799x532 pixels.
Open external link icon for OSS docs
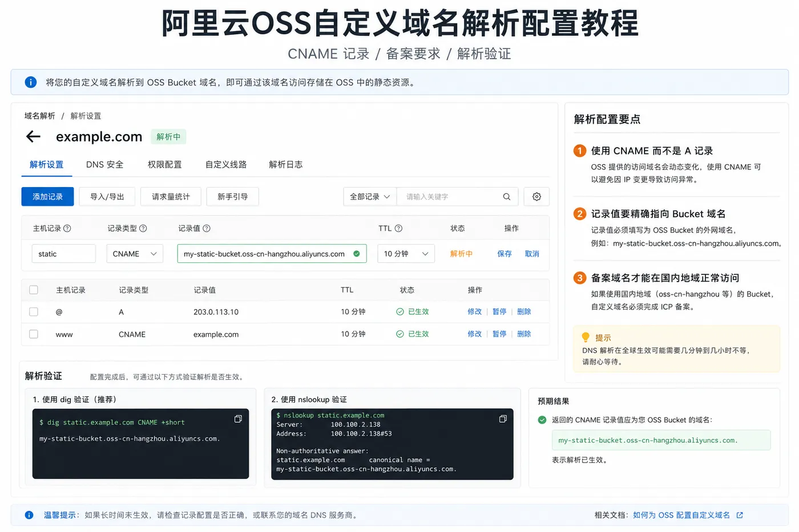740,515
